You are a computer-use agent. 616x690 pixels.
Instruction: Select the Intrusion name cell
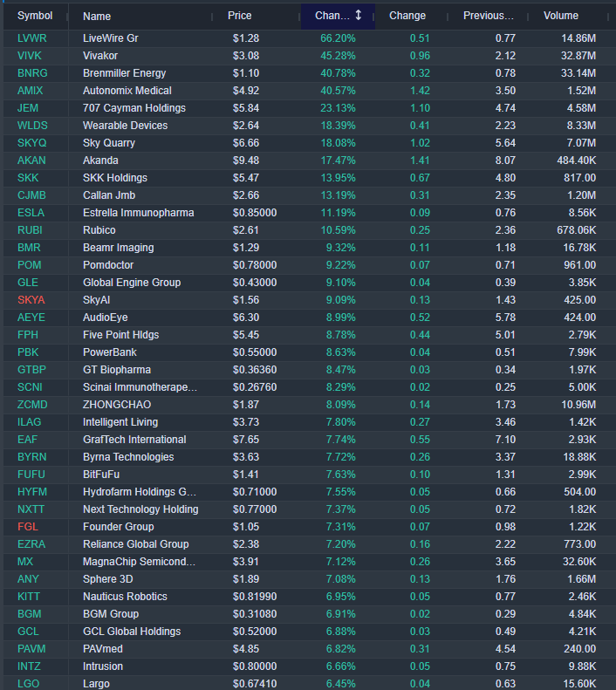pos(102,666)
